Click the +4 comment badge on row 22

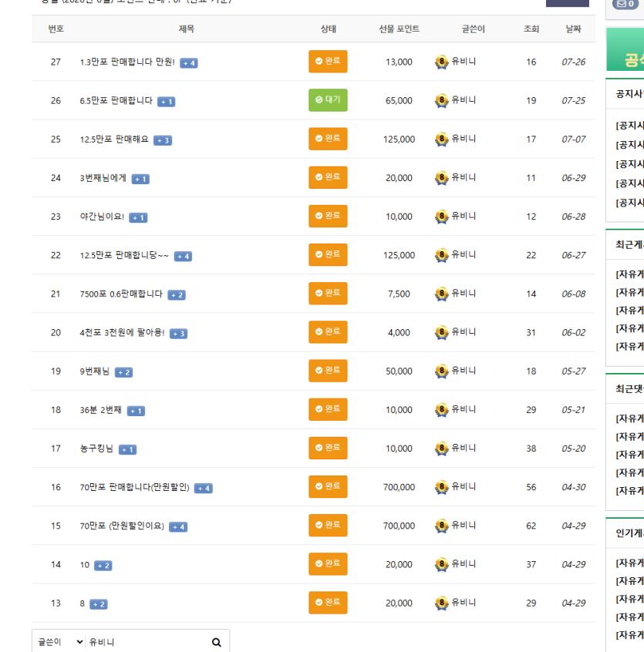coord(183,257)
